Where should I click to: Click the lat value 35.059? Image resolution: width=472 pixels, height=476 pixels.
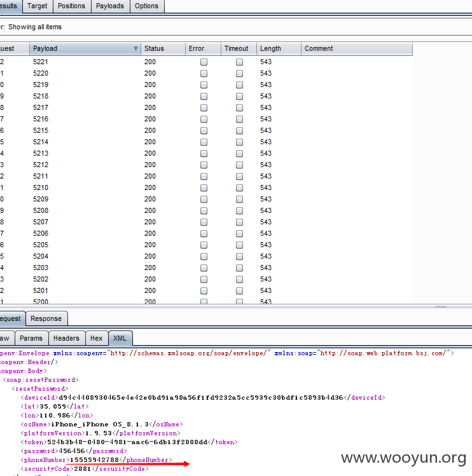tap(53, 407)
